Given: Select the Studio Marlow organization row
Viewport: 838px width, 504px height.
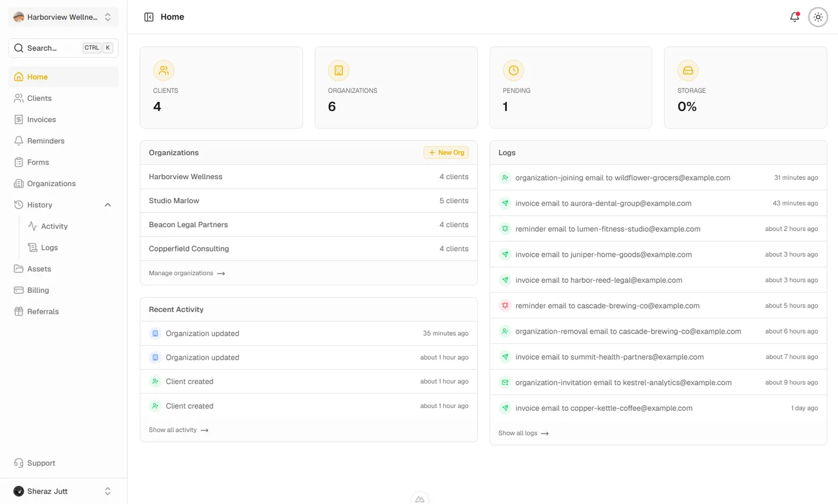Looking at the screenshot, I should [x=308, y=201].
